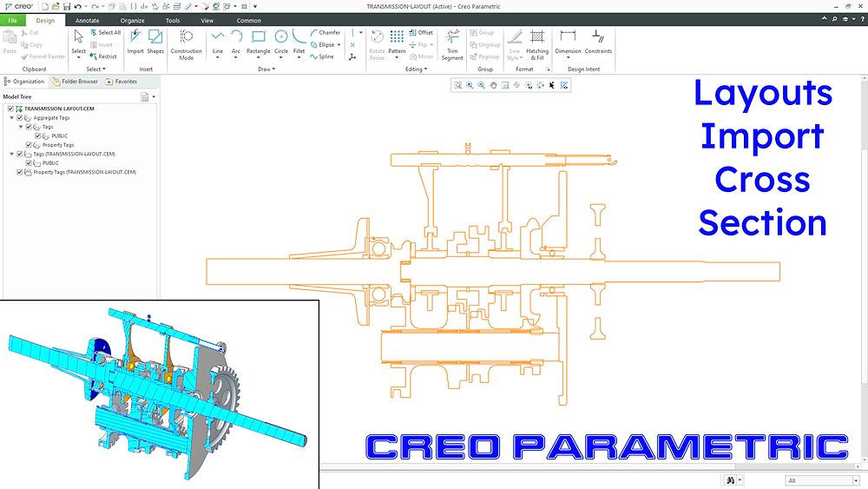Switch to the Organize tab
Viewport: 868px width, 489px height.
tap(132, 21)
